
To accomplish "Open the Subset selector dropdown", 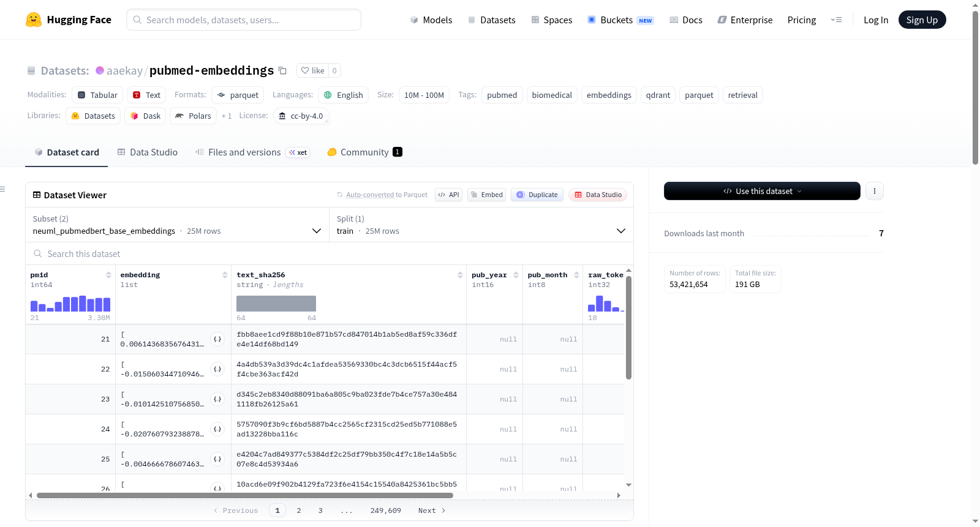I will (177, 225).
